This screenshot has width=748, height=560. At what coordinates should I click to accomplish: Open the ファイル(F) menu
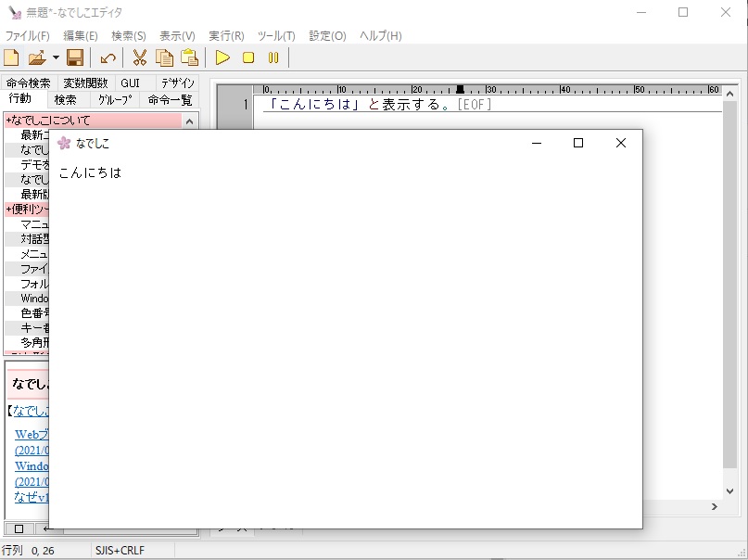[x=28, y=36]
